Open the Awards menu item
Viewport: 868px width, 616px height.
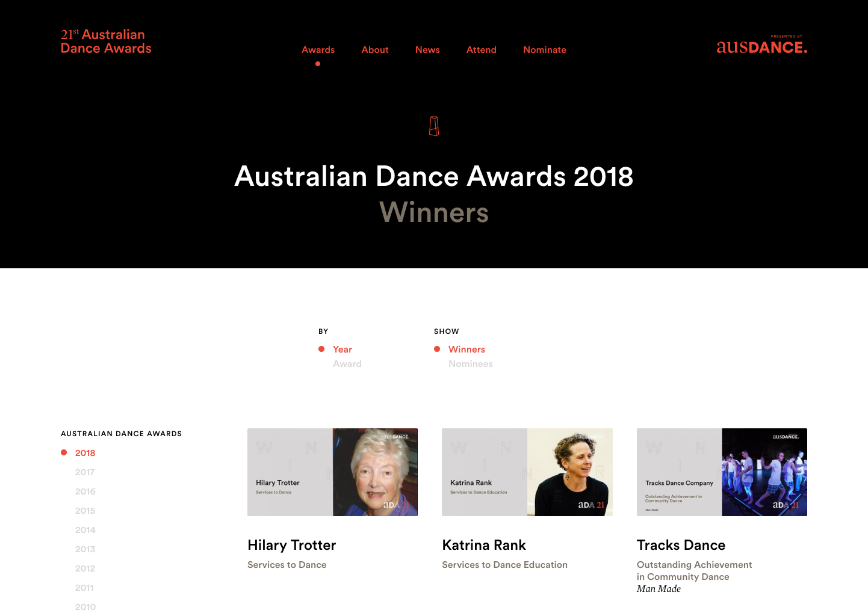coord(318,50)
